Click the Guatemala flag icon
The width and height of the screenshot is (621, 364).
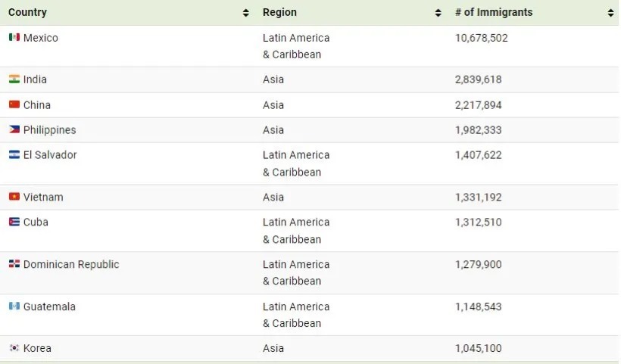(x=14, y=306)
